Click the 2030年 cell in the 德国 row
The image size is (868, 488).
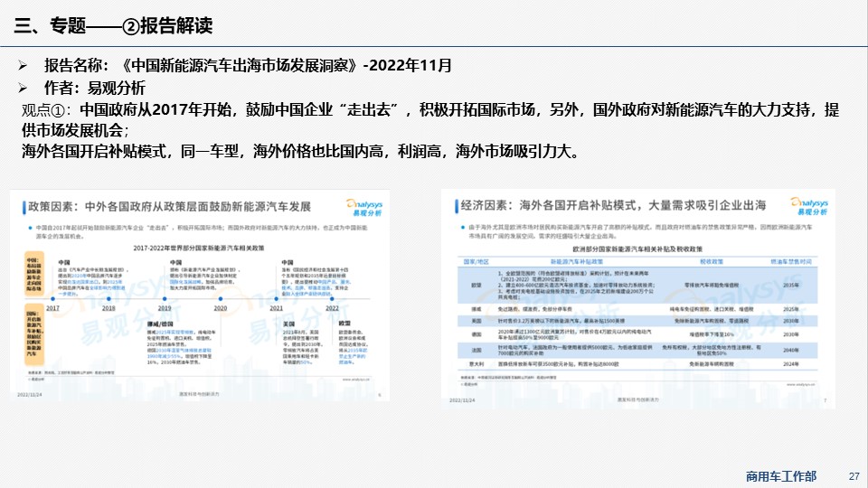tap(791, 334)
